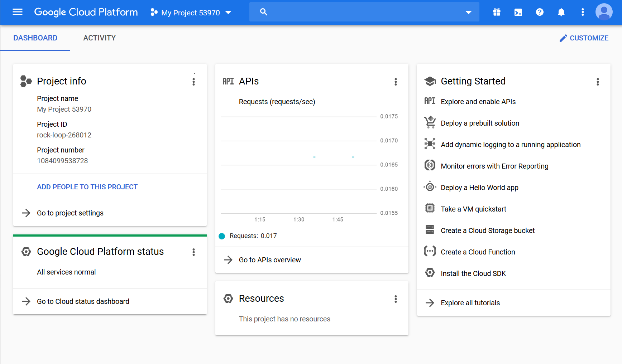
Task: Click the Customize button
Action: pyautogui.click(x=584, y=38)
